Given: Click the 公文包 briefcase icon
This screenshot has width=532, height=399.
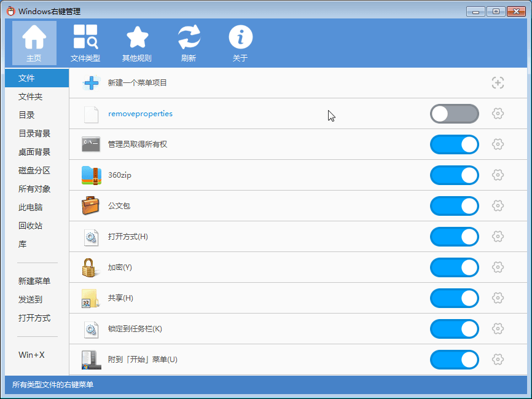Looking at the screenshot, I should click(90, 206).
